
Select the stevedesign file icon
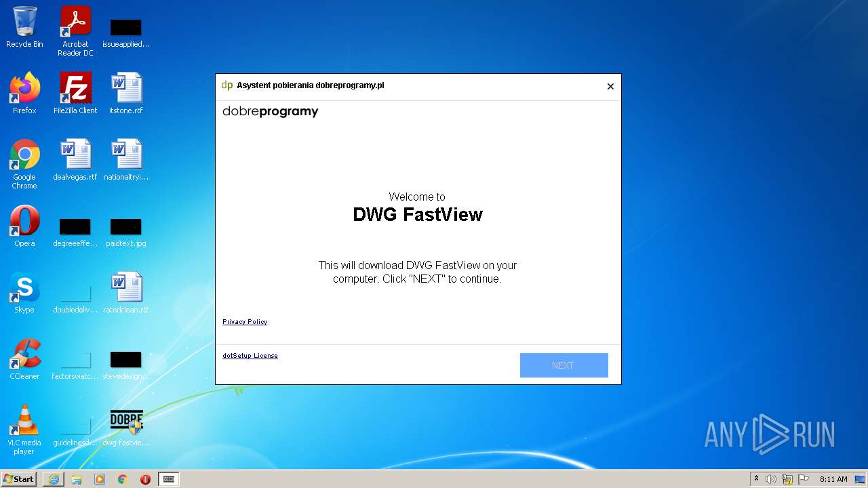click(126, 365)
